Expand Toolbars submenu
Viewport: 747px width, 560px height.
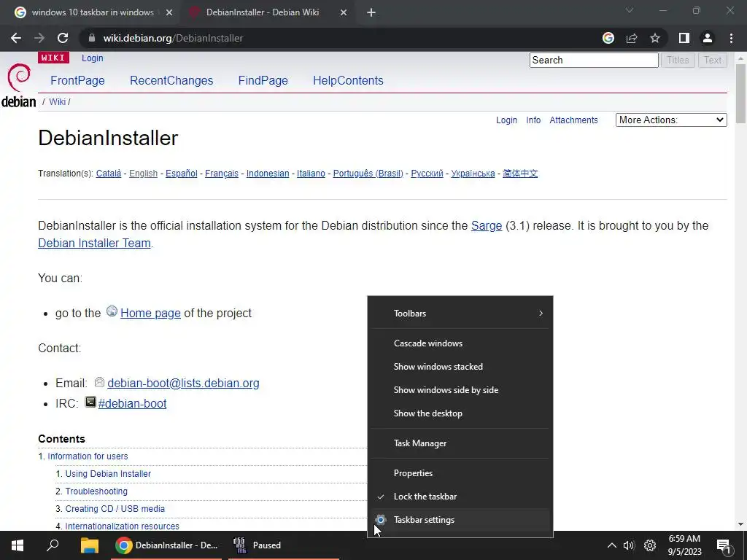click(x=461, y=314)
